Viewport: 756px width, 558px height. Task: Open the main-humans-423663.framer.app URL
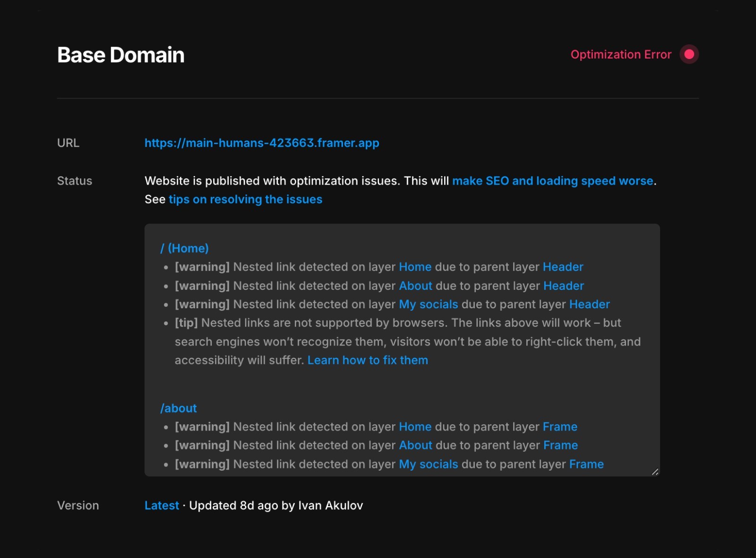click(x=262, y=143)
